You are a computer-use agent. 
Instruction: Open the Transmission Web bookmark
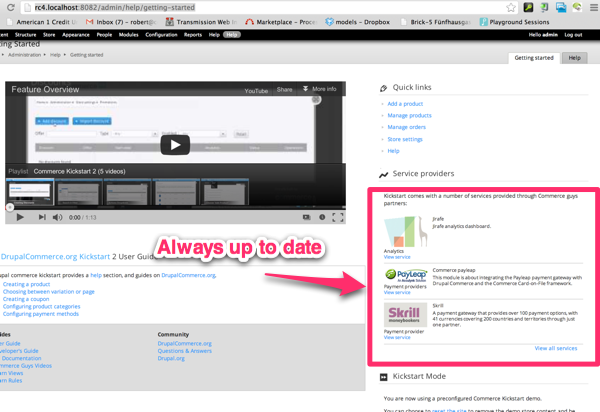coord(201,22)
